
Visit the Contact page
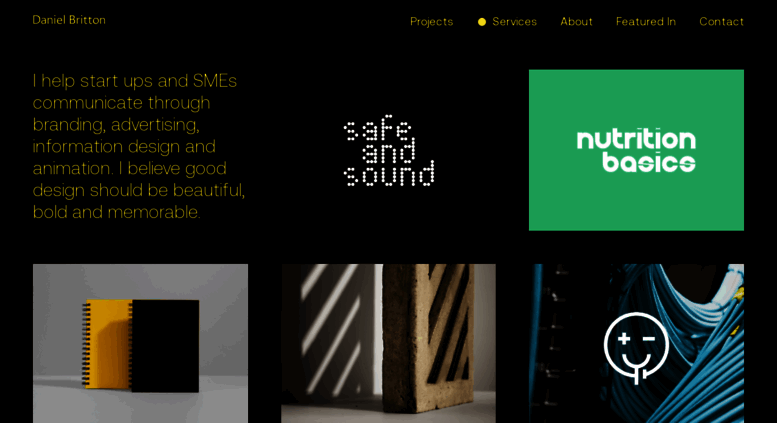point(722,22)
